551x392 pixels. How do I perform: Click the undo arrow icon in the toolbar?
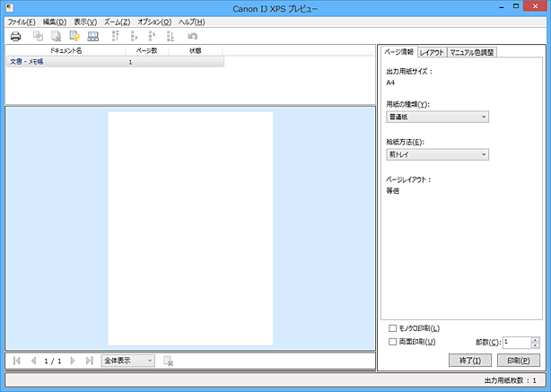(192, 36)
